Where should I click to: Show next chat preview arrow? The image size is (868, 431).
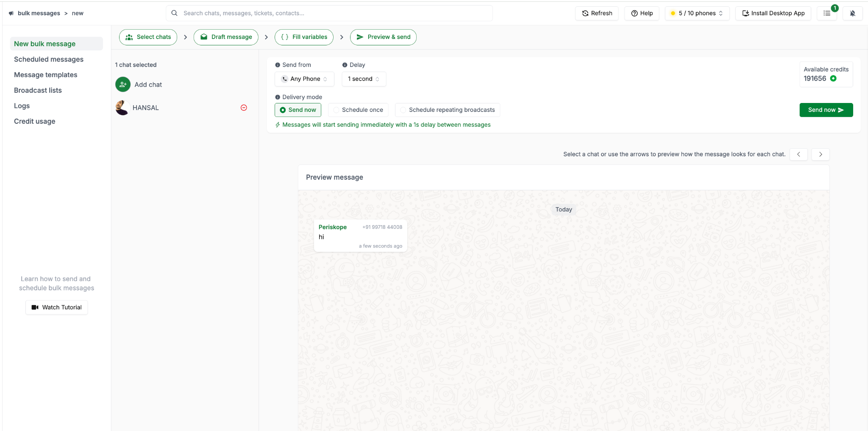pyautogui.click(x=821, y=154)
